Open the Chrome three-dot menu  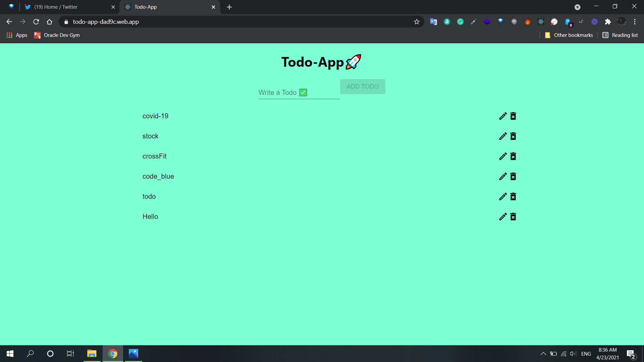click(635, 22)
